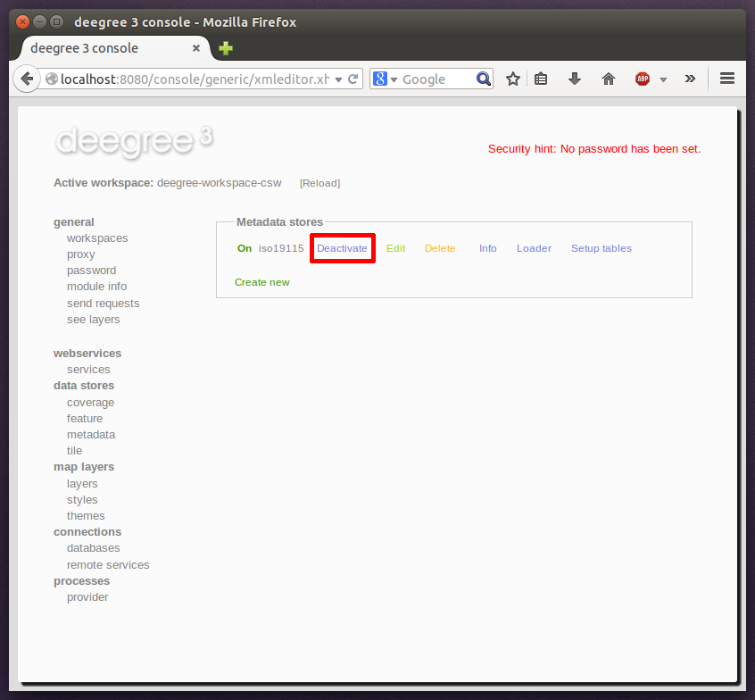The height and width of the screenshot is (700, 755).
Task: Open the bookmarks list icon
Action: [x=541, y=79]
